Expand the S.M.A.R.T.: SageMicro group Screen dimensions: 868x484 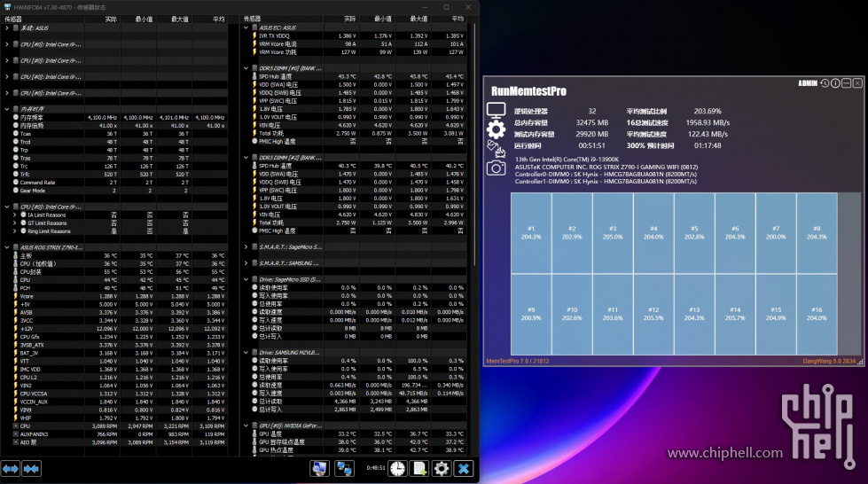click(246, 247)
